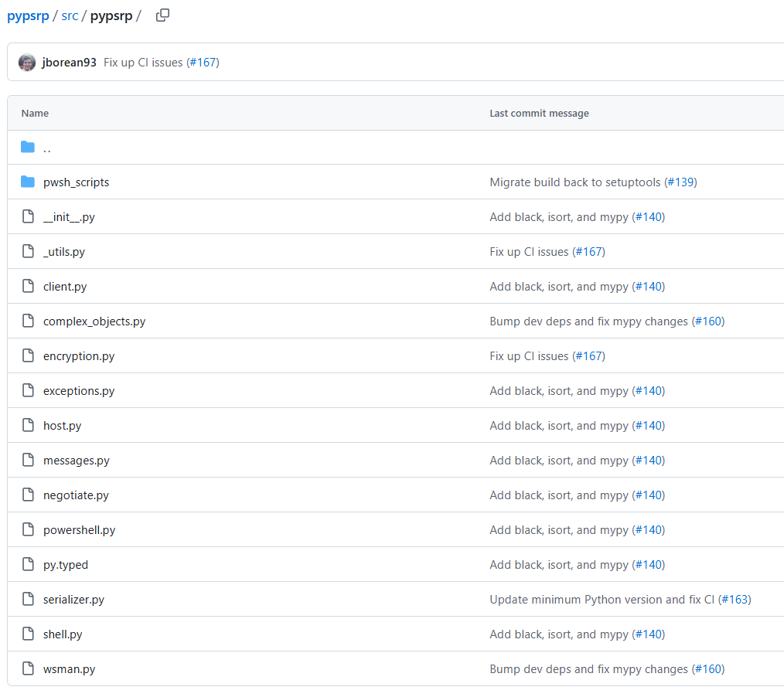This screenshot has height=687, width=784.
Task: Click the parent directory folder icon
Action: coord(29,148)
